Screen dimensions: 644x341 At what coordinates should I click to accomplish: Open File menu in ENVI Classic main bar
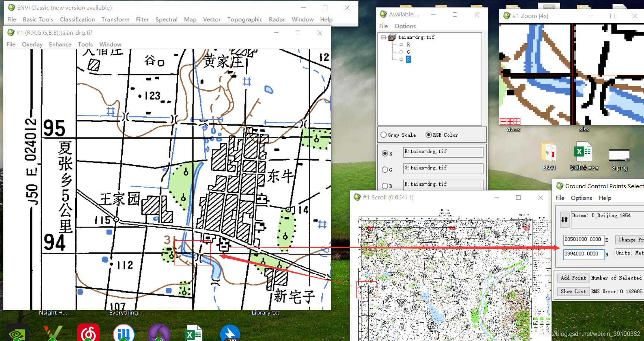[12, 19]
